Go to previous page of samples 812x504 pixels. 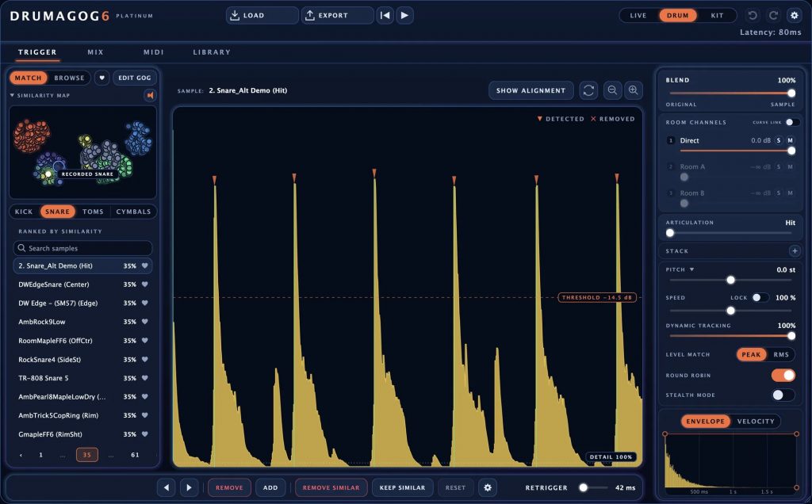21,455
